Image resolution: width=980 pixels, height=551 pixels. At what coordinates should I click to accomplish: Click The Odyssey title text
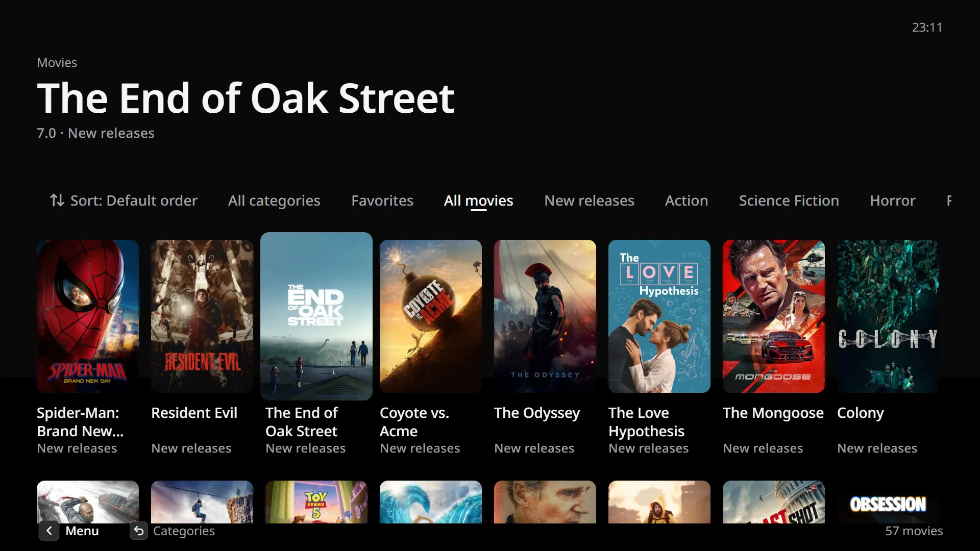(x=537, y=413)
